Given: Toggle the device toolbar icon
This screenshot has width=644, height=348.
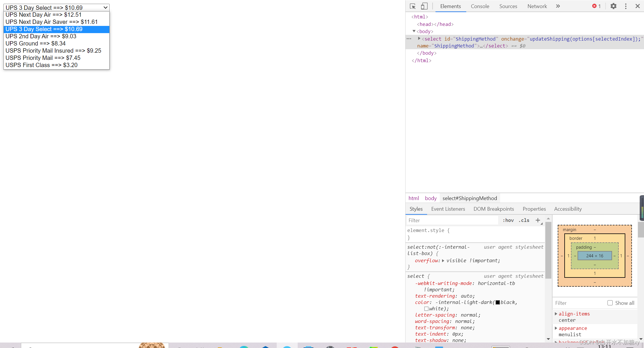Looking at the screenshot, I should [424, 6].
